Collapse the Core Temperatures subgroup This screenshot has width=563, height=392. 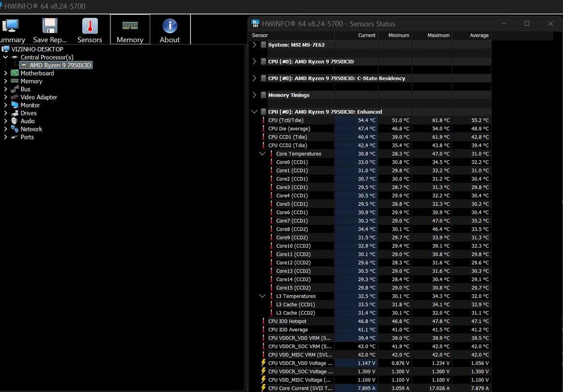point(262,154)
